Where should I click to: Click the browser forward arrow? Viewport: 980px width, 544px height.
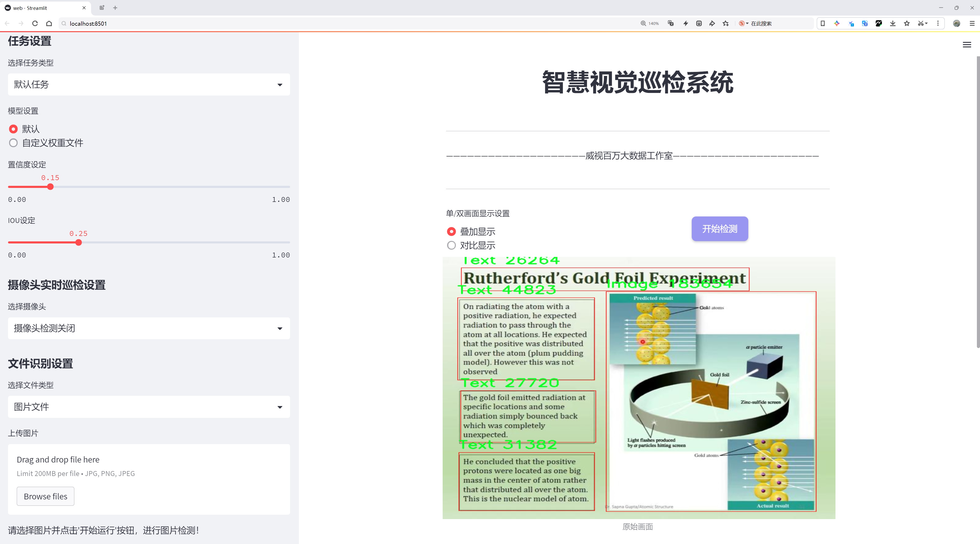click(21, 23)
